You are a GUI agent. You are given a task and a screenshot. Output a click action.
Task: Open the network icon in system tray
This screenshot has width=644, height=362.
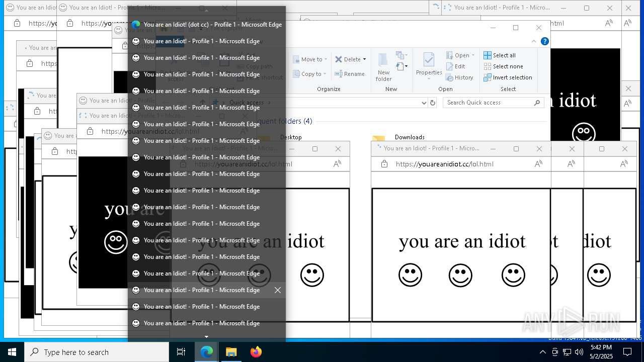(x=567, y=352)
